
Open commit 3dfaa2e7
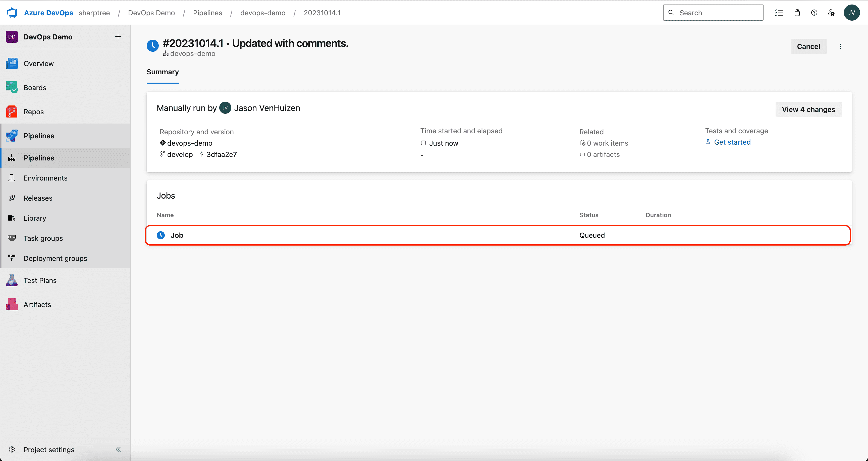222,154
